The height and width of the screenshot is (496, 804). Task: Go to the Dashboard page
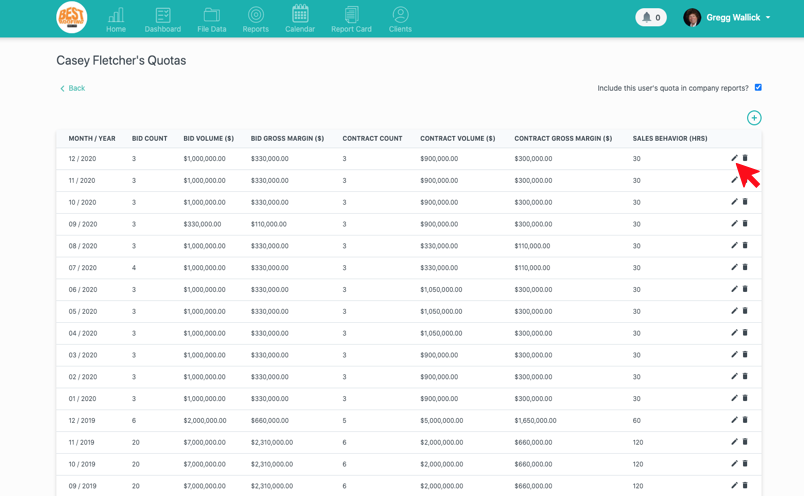163,20
